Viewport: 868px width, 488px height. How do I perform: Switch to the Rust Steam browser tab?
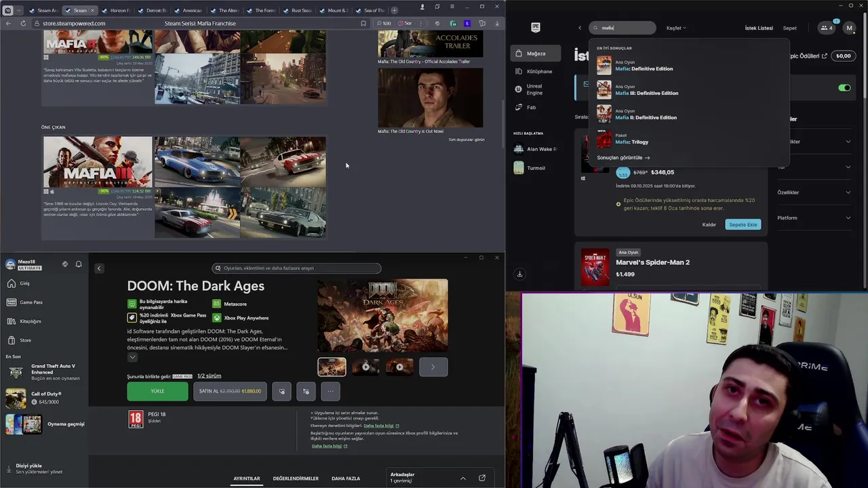pos(297,10)
